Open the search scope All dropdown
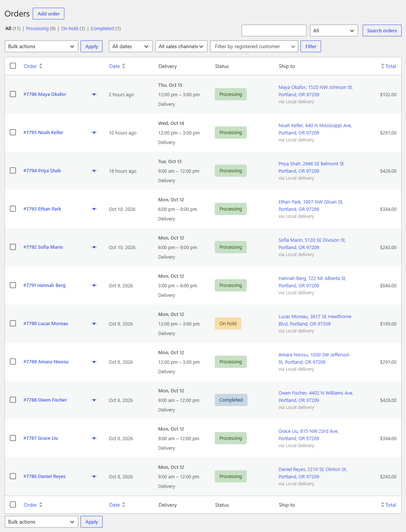406x532 pixels. click(x=334, y=30)
